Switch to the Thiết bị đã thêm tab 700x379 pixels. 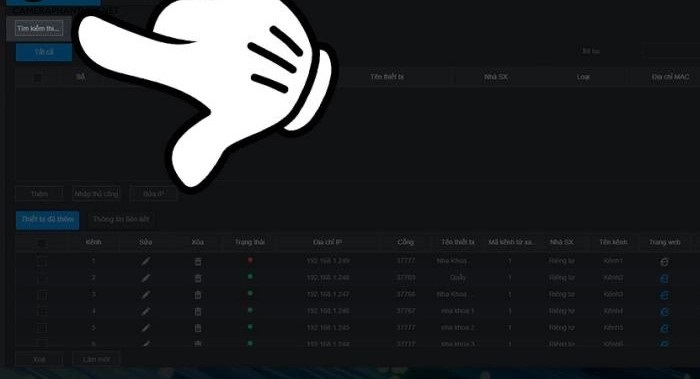[x=47, y=220]
